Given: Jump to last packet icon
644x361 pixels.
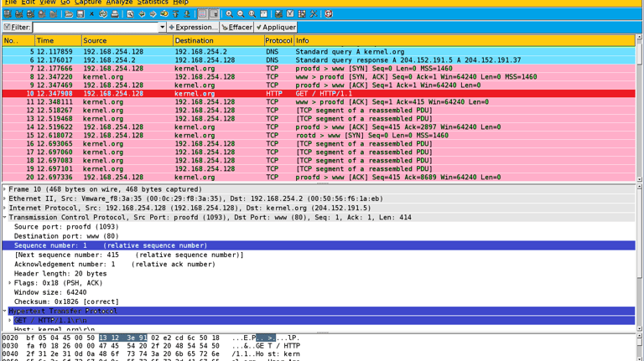Looking at the screenshot, I should click(x=187, y=14).
